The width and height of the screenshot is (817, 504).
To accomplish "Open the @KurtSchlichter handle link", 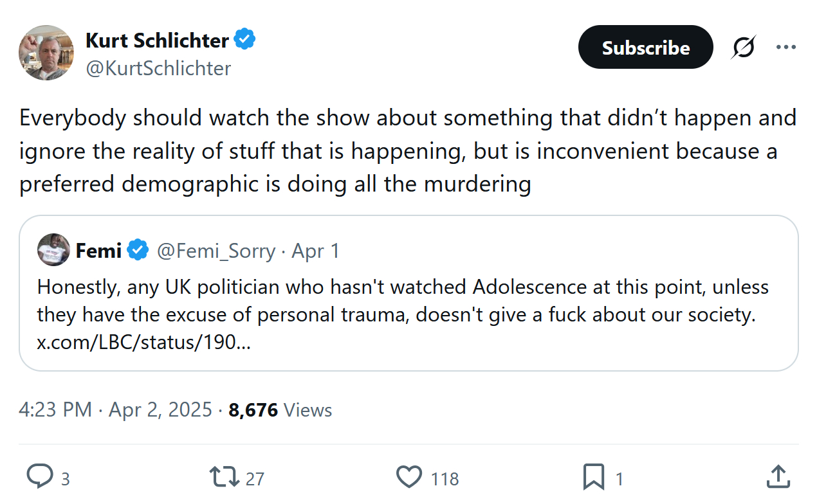I will click(x=158, y=68).
